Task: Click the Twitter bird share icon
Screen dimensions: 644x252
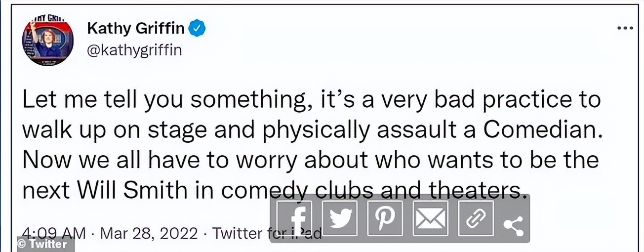Action: click(x=340, y=218)
